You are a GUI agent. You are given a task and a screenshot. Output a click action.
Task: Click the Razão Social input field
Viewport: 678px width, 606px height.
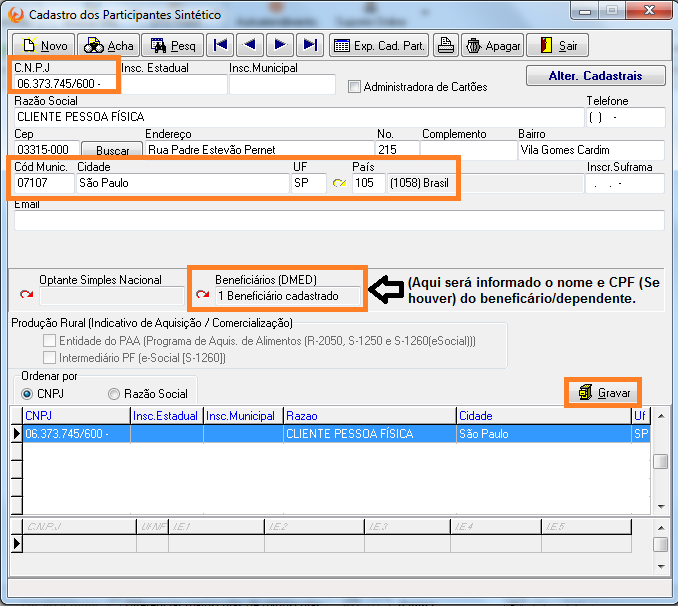click(298, 117)
